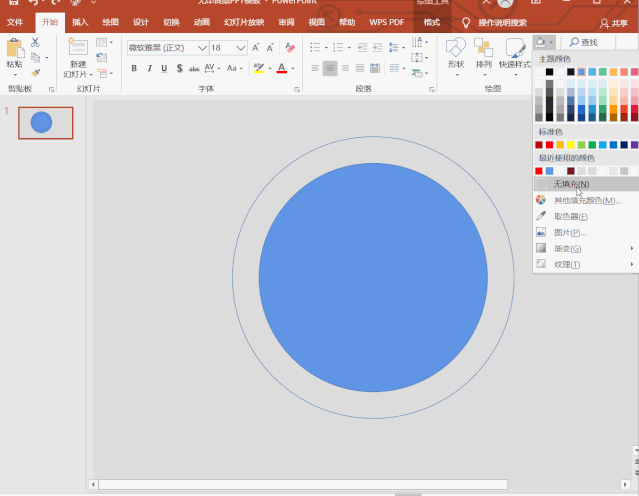The height and width of the screenshot is (496, 639).
Task: Click the 共享 share button
Action: coord(613,22)
